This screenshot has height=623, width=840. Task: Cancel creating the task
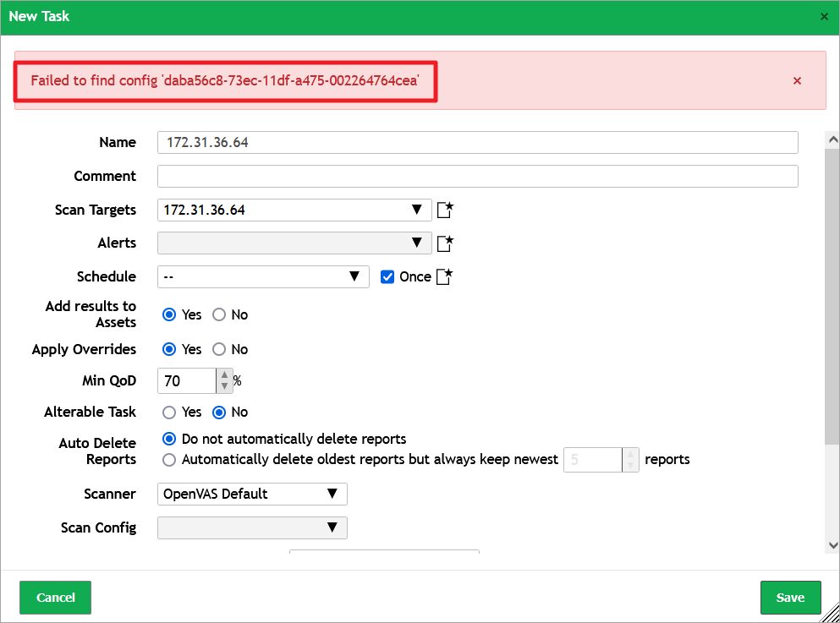[54, 597]
